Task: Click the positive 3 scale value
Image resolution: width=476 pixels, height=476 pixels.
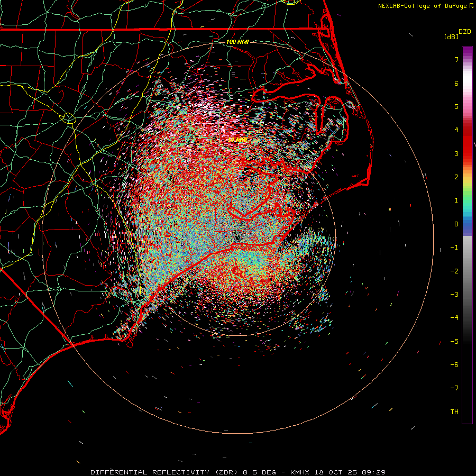Action: tap(456, 153)
